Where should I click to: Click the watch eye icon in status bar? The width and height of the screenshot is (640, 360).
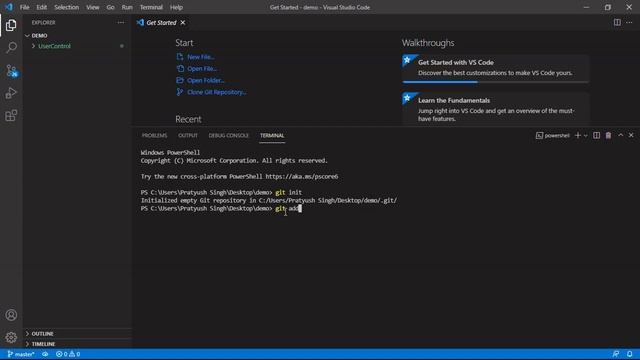click(45, 354)
